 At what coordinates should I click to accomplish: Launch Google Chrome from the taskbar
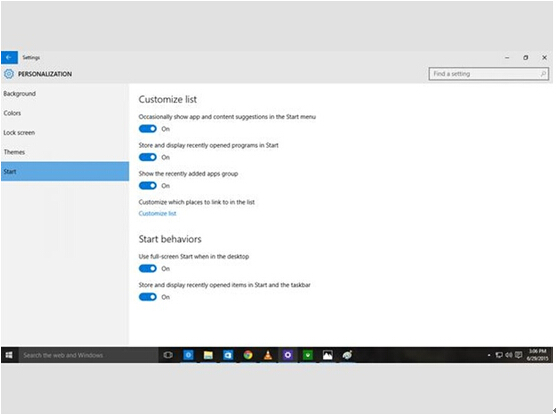(x=248, y=355)
